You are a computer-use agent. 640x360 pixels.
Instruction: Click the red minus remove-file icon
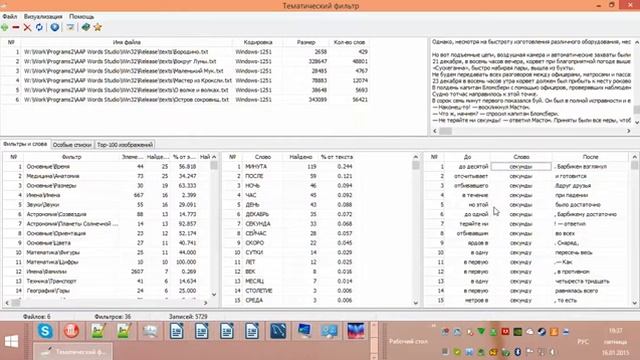(16, 27)
